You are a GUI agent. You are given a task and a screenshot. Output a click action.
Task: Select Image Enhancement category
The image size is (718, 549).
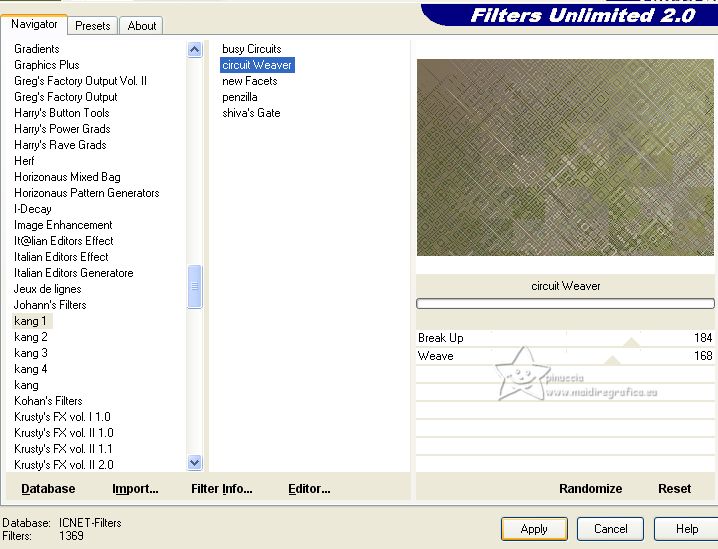(x=63, y=225)
